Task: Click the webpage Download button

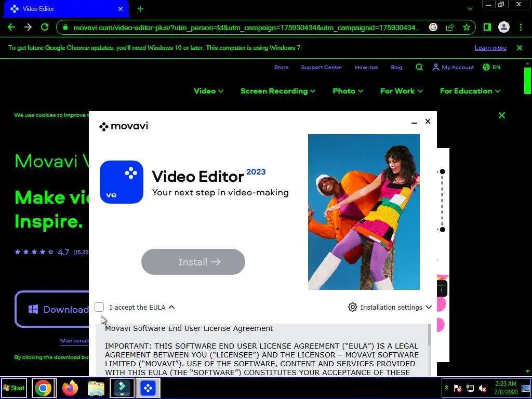Action: (x=52, y=309)
